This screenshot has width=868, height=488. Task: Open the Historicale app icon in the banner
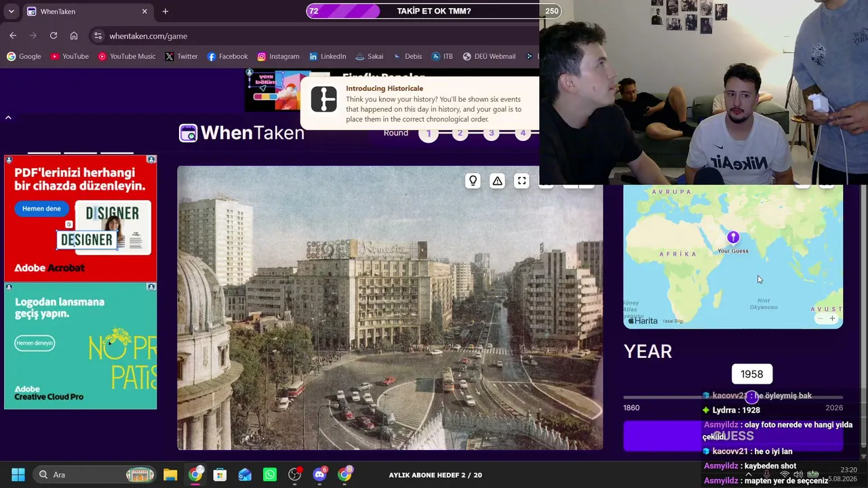point(323,100)
